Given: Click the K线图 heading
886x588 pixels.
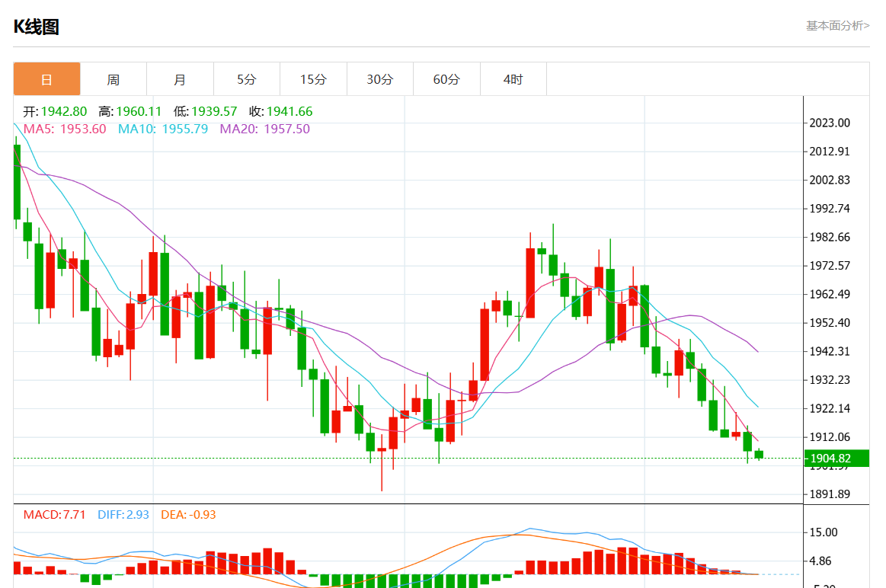Looking at the screenshot, I should click(36, 27).
